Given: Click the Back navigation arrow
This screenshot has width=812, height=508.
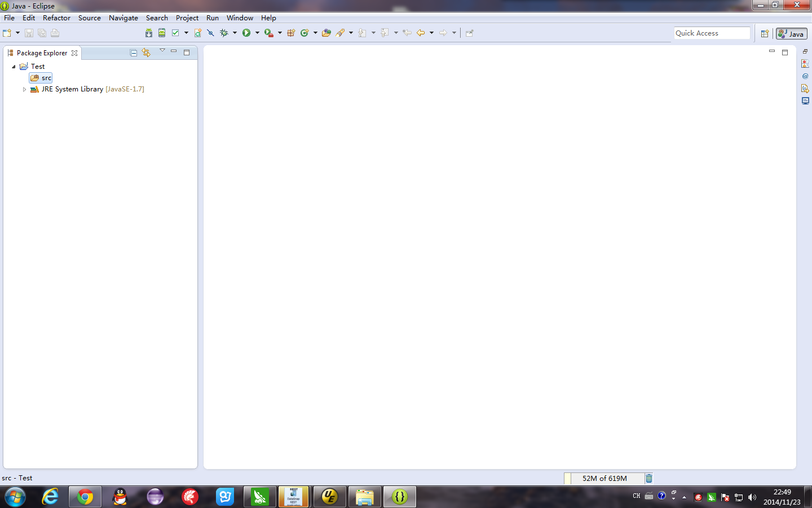Looking at the screenshot, I should coord(421,33).
